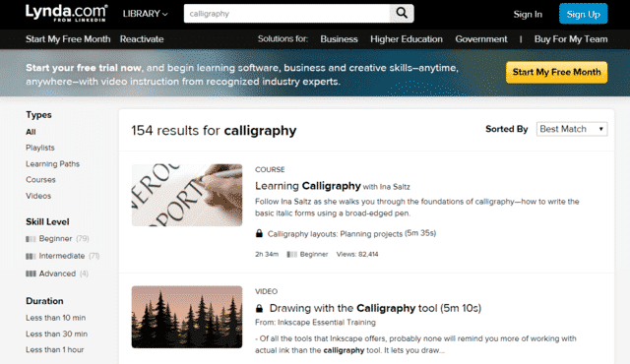
Task: Click the Advanced skill bars icon in sidebar
Action: (31, 273)
